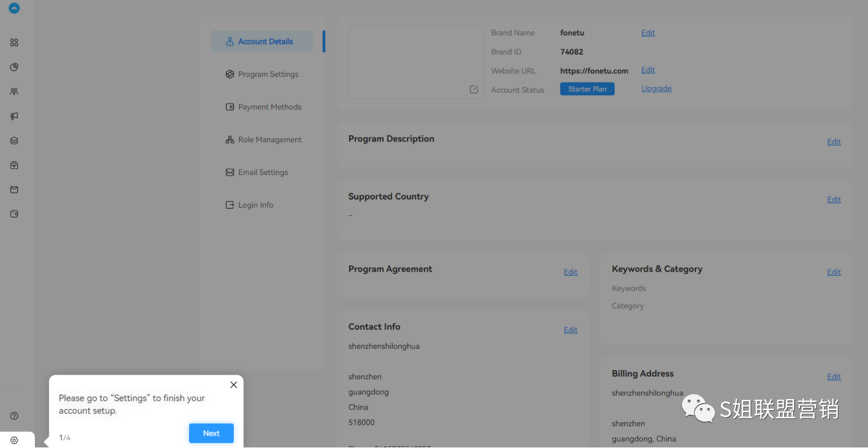Screen dimensions: 868x448
Task: Select Account Details in settings menu
Action: [262, 41]
